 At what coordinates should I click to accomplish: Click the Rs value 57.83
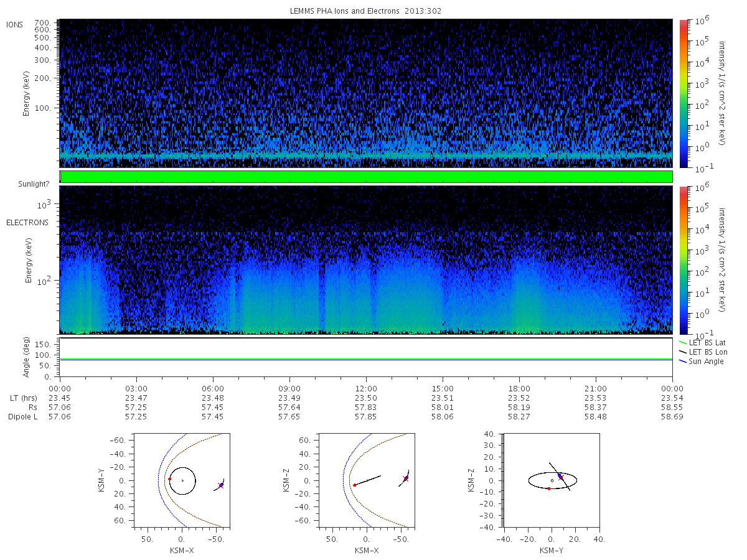(366, 407)
